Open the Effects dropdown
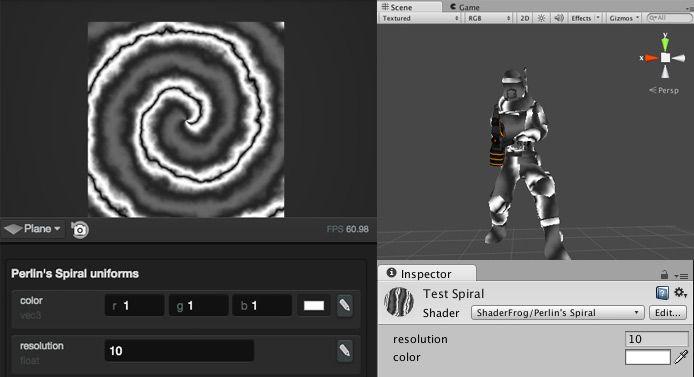694x377 pixels. 585,18
